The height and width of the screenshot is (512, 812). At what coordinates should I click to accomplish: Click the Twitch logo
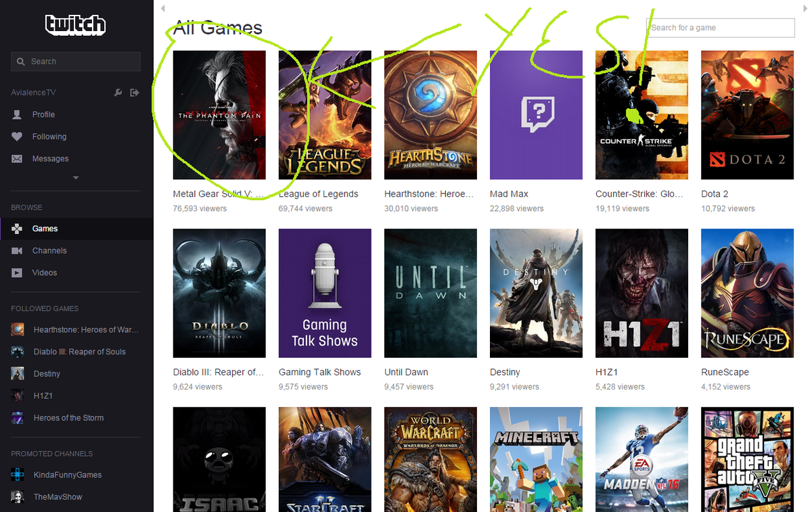(76, 25)
